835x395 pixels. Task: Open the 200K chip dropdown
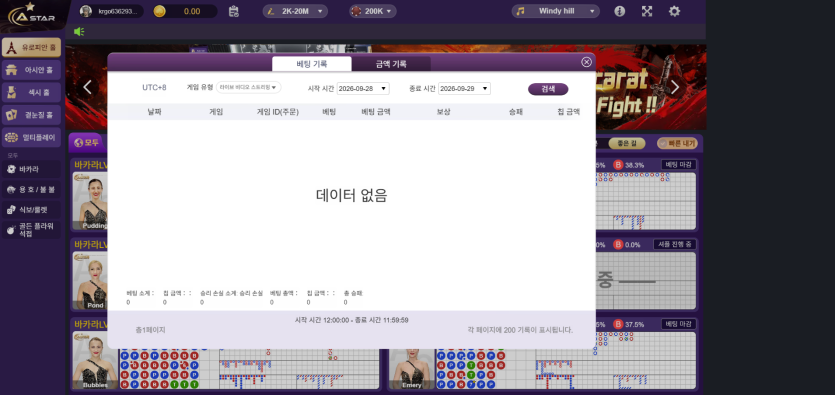[x=373, y=11]
